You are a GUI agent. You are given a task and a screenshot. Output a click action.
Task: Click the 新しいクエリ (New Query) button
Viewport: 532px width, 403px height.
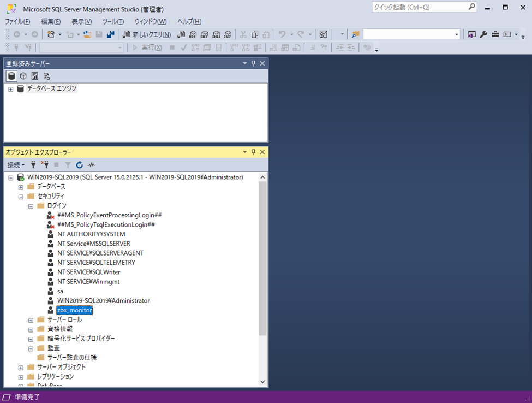[147, 34]
